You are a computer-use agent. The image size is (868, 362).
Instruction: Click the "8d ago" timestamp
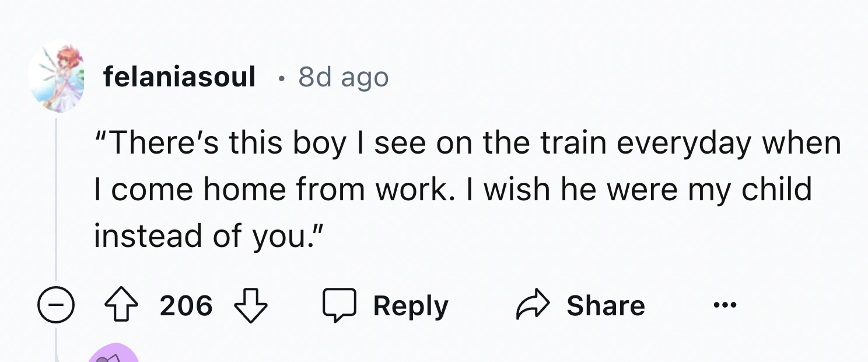[x=343, y=77]
